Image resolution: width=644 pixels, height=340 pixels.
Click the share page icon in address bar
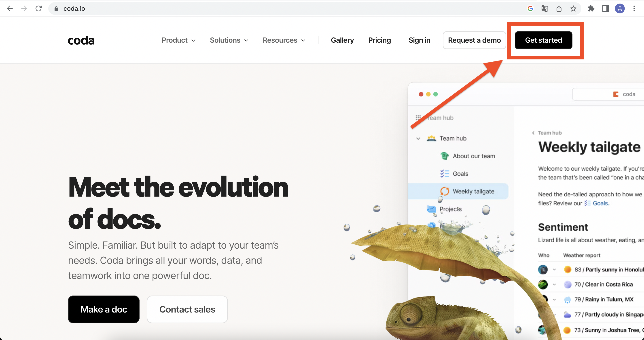point(559,8)
